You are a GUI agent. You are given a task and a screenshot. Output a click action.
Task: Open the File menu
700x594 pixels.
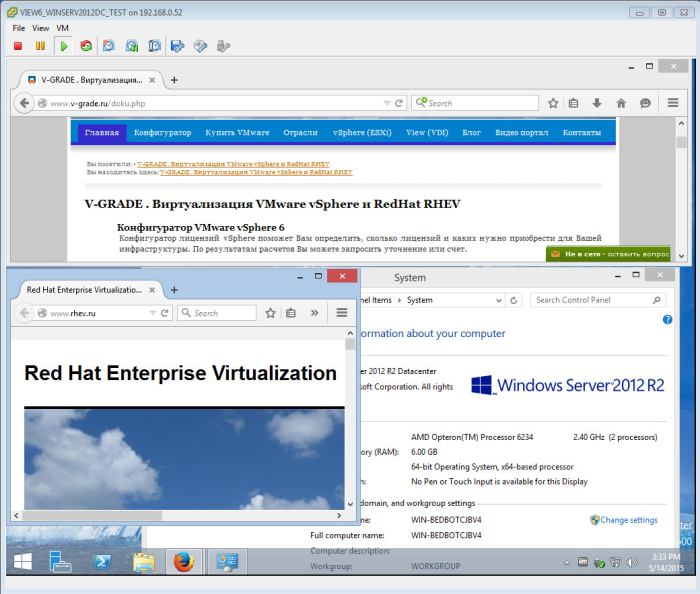tap(19, 28)
